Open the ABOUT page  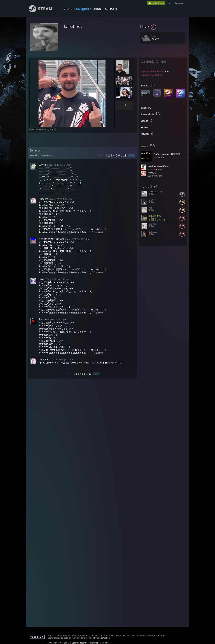point(98,9)
